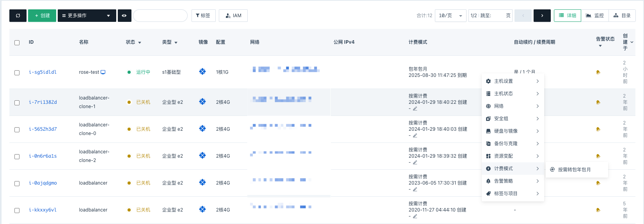Open the 10/页 page size dropdown
Screen dimensions: 644x224
click(x=451, y=16)
